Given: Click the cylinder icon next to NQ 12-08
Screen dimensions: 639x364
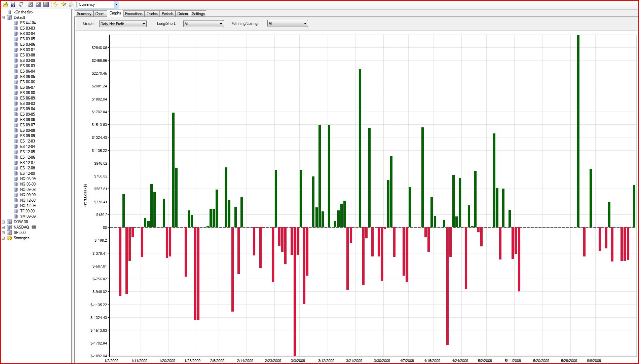Looking at the screenshot, I should click(x=16, y=200).
